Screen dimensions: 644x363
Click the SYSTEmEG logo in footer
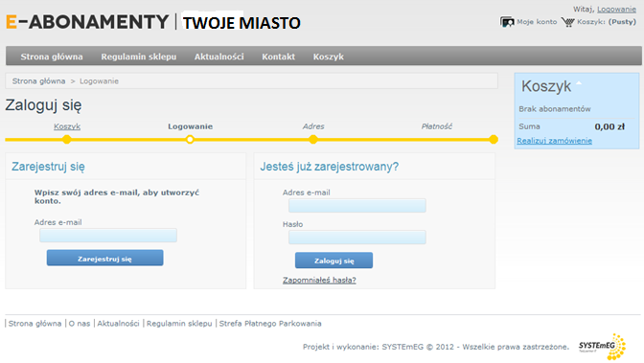[x=602, y=347]
